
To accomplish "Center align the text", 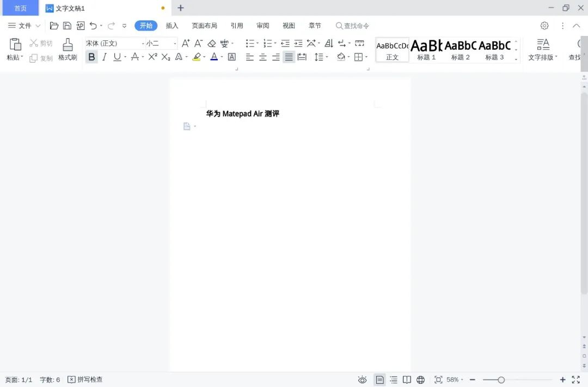I will 262,57.
